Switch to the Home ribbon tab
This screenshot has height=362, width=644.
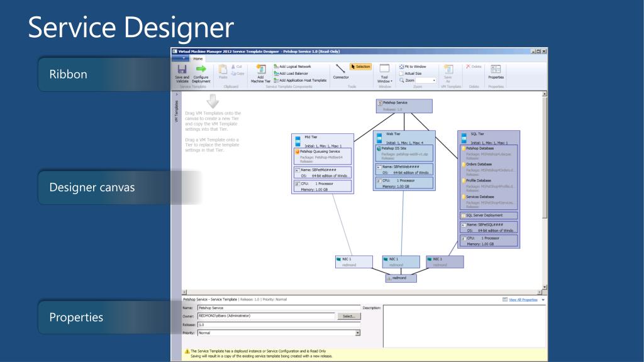click(198, 58)
